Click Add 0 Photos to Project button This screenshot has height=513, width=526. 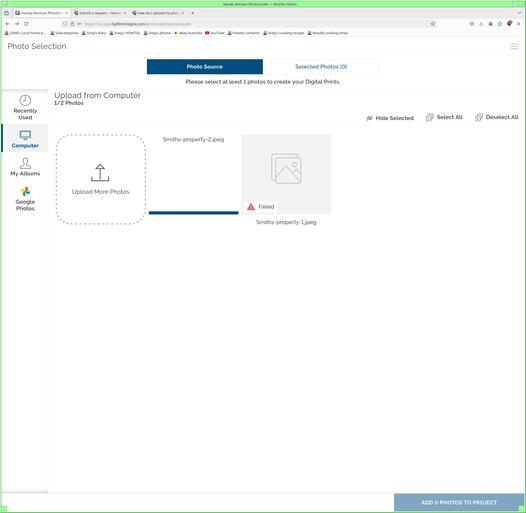tap(459, 502)
